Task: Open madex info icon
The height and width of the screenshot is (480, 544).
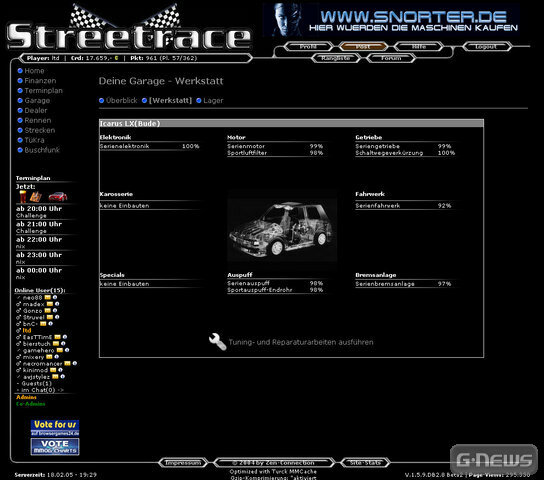Action: pyautogui.click(x=57, y=304)
